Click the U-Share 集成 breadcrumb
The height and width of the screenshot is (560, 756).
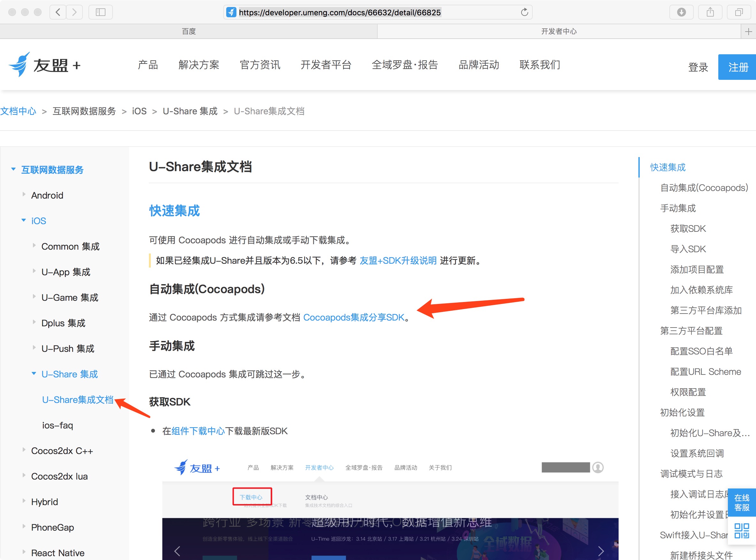tap(190, 111)
